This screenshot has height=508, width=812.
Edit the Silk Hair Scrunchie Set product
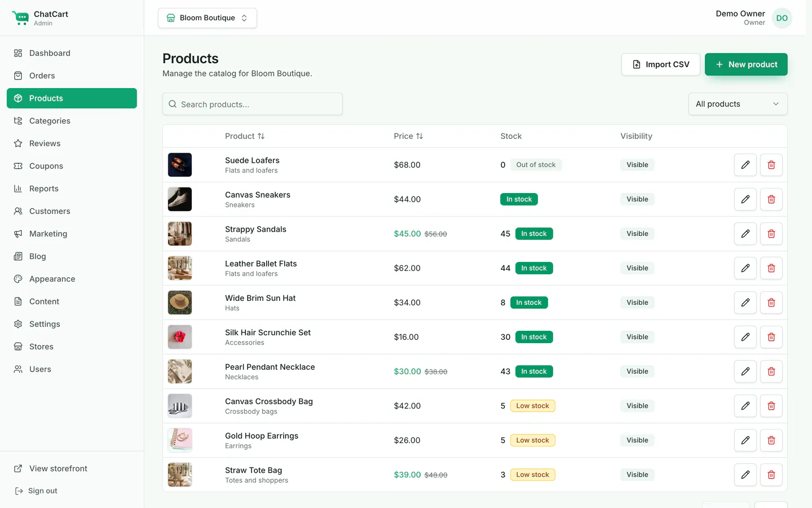tap(745, 337)
